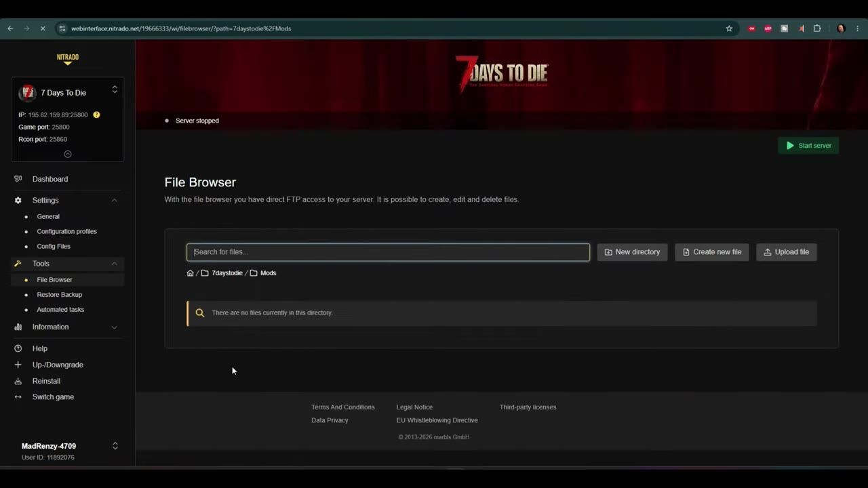Click the Information bar chart icon
Viewport: 868px width, 488px height.
(x=18, y=327)
